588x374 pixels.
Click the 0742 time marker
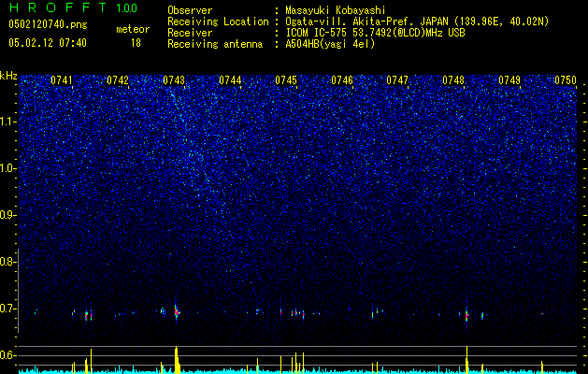[x=118, y=80]
